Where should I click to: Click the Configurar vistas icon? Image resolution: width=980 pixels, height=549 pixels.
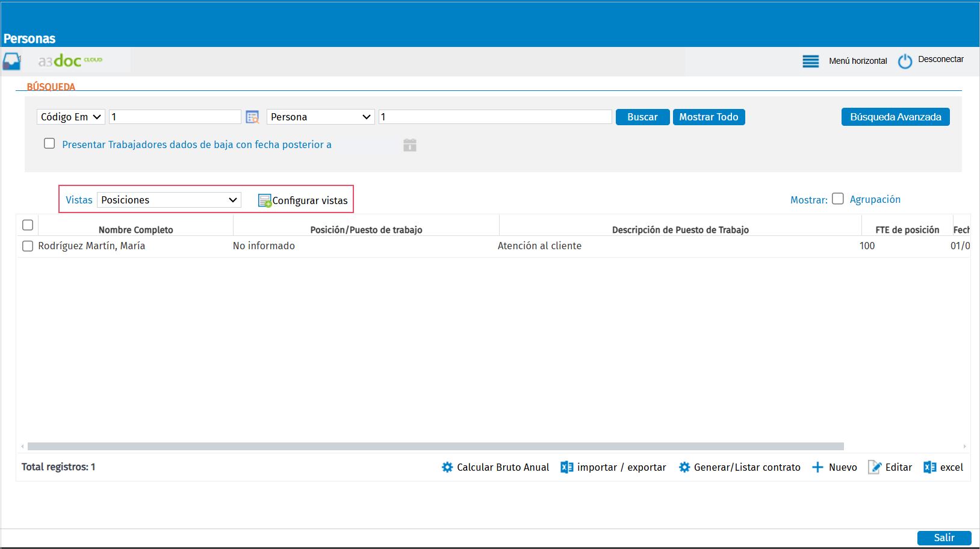click(264, 200)
